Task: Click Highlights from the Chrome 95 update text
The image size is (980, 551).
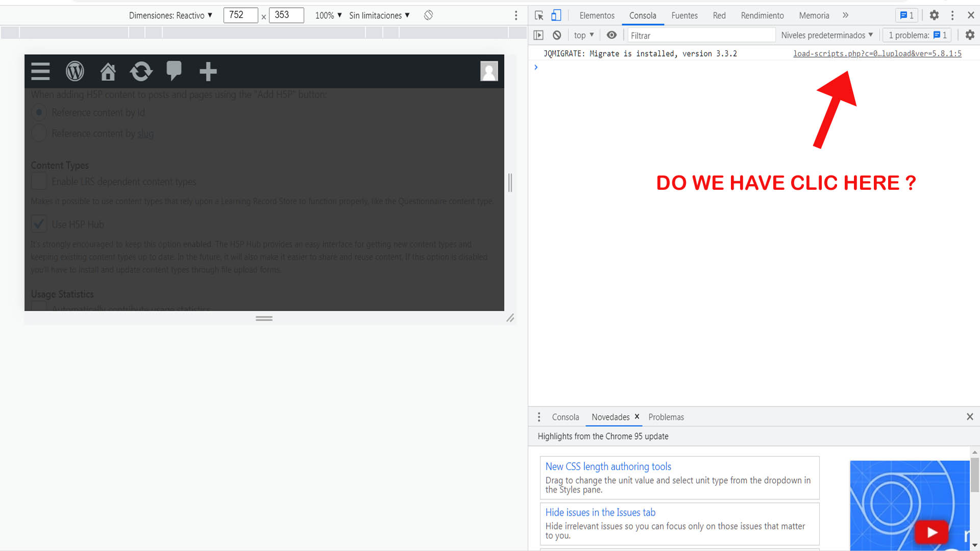Action: click(603, 436)
